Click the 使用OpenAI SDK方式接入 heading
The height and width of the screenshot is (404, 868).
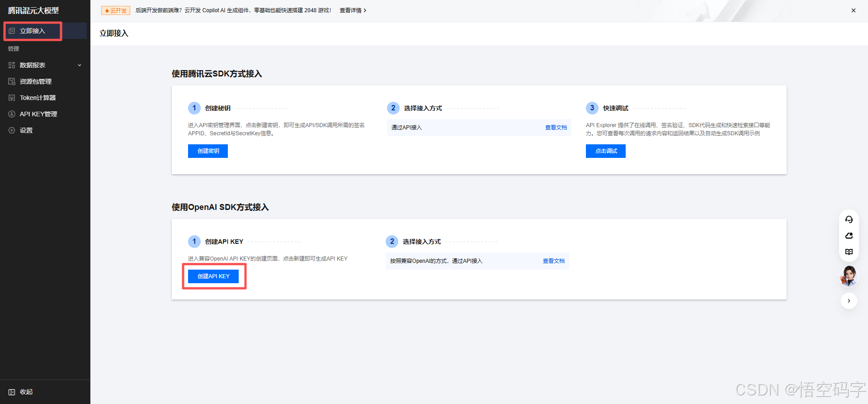[220, 207]
